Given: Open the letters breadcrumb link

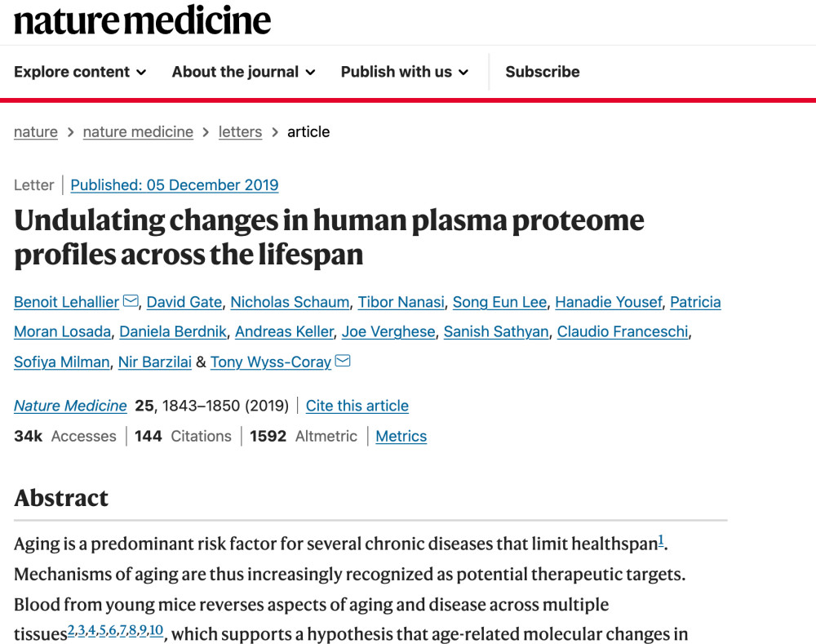Looking at the screenshot, I should (x=240, y=132).
